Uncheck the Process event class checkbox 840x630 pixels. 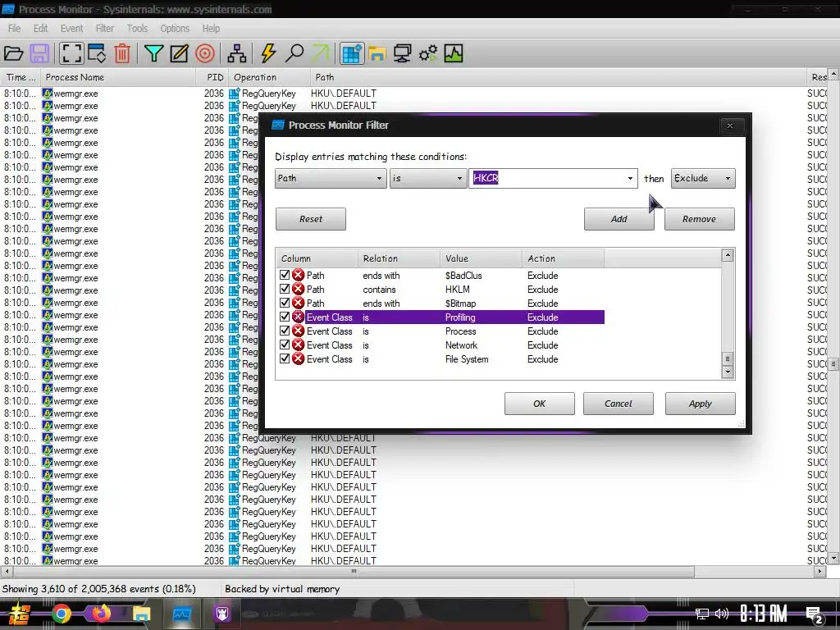coord(285,331)
